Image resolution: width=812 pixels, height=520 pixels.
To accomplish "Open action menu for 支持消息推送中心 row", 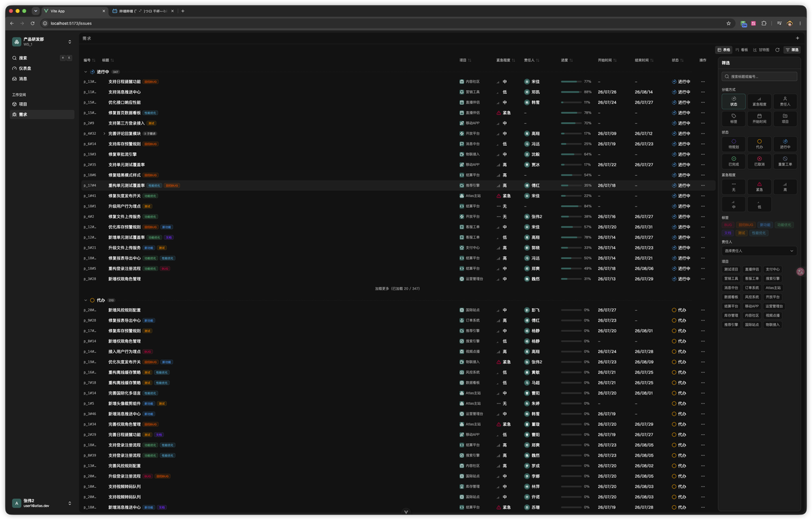I will [x=703, y=92].
